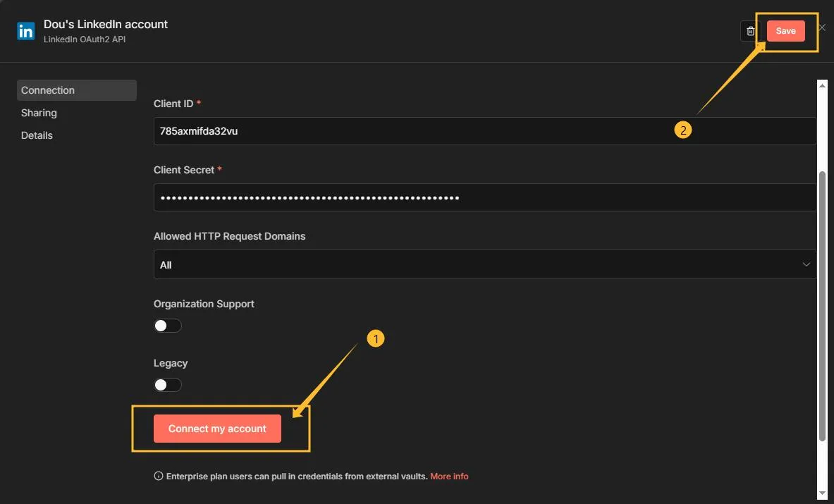The height and width of the screenshot is (504, 834).
Task: Click the scrollbar down arrow
Action: point(822,492)
